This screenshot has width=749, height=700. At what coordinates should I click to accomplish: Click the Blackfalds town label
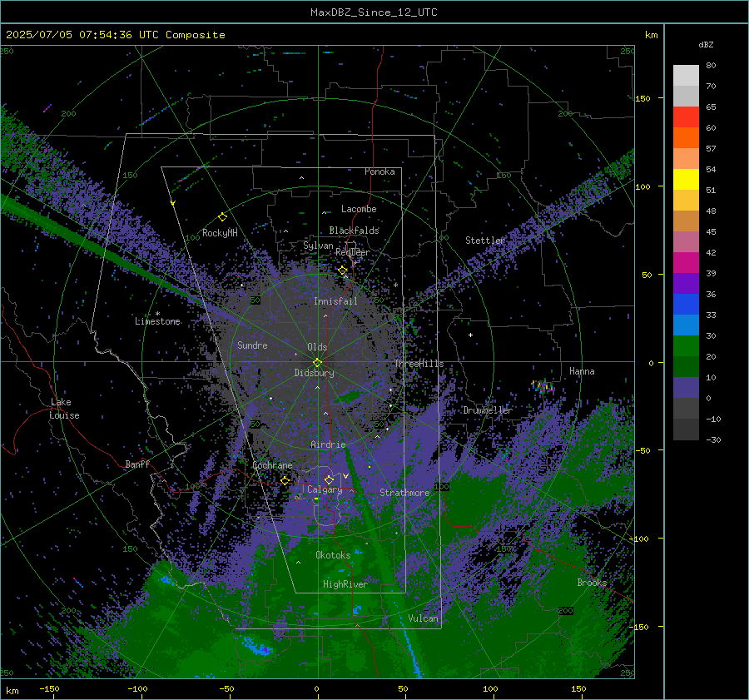[x=354, y=231]
